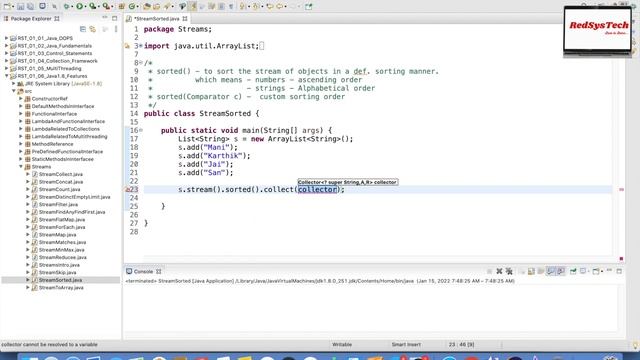This screenshot has width=640, height=360.
Task: Select StreamSorted.java in Package Explorer
Action: coord(60,280)
